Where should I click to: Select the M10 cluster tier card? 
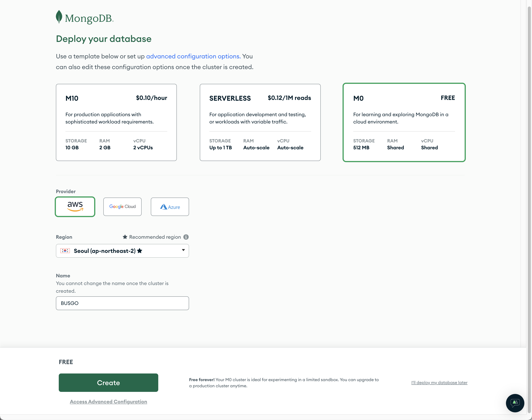(x=116, y=122)
